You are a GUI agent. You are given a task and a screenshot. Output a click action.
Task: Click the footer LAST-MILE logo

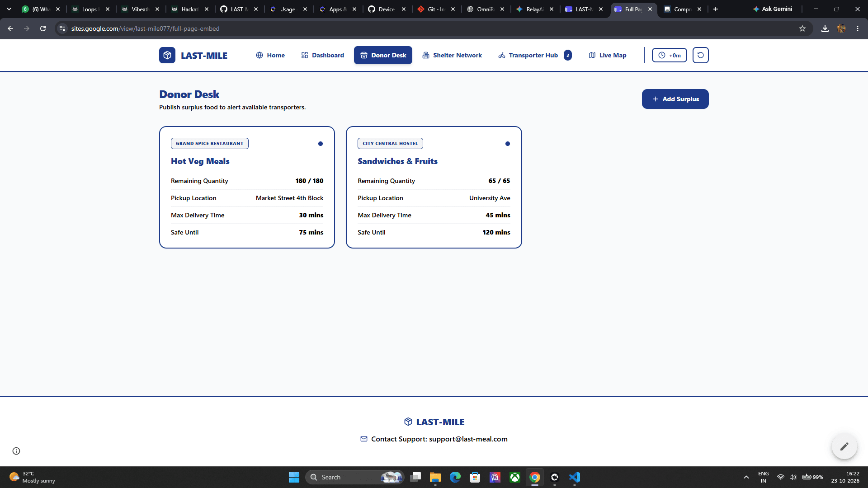(434, 422)
